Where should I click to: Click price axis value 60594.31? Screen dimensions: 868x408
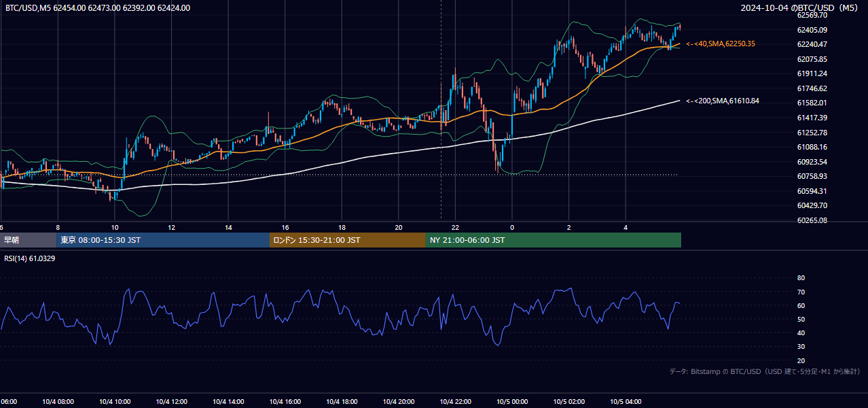(812, 191)
